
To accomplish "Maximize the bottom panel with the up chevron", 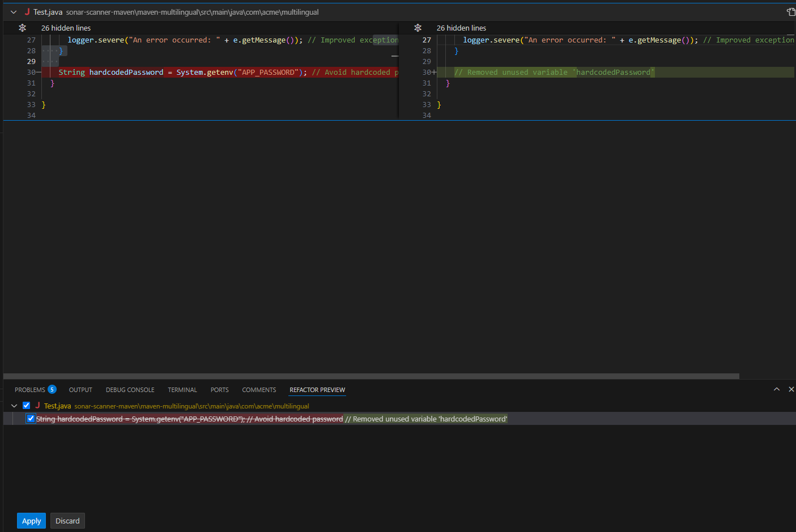I will pos(776,389).
